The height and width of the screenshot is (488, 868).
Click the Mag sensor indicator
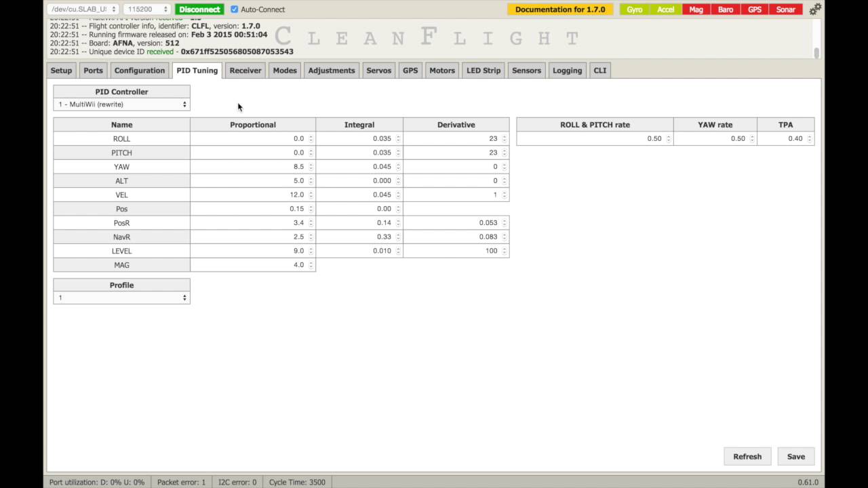696,9
